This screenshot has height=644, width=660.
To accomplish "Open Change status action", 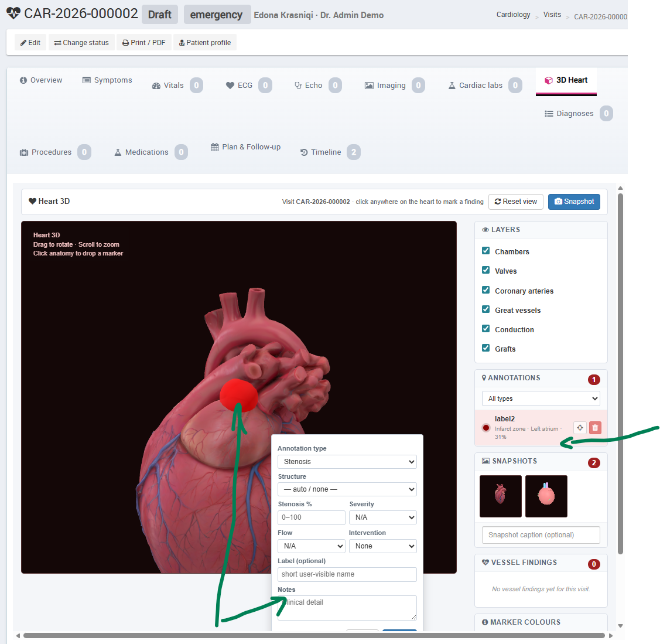I will [x=81, y=43].
